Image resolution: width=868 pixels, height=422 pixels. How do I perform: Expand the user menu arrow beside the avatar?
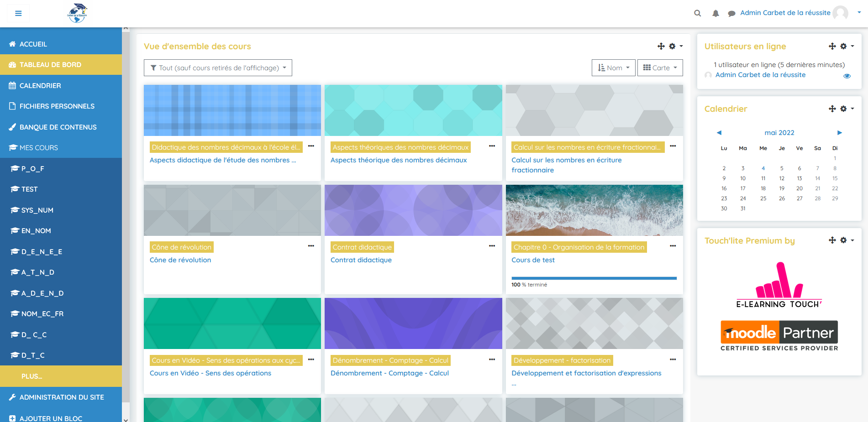859,13
